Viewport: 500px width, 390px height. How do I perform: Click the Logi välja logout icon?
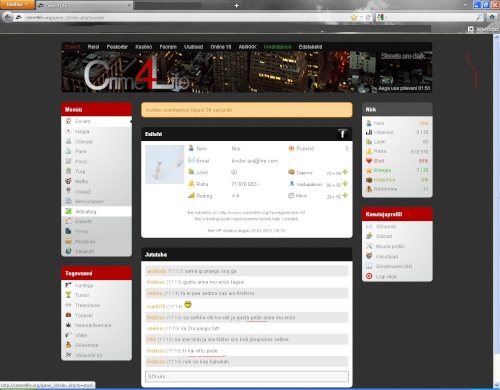point(369,276)
